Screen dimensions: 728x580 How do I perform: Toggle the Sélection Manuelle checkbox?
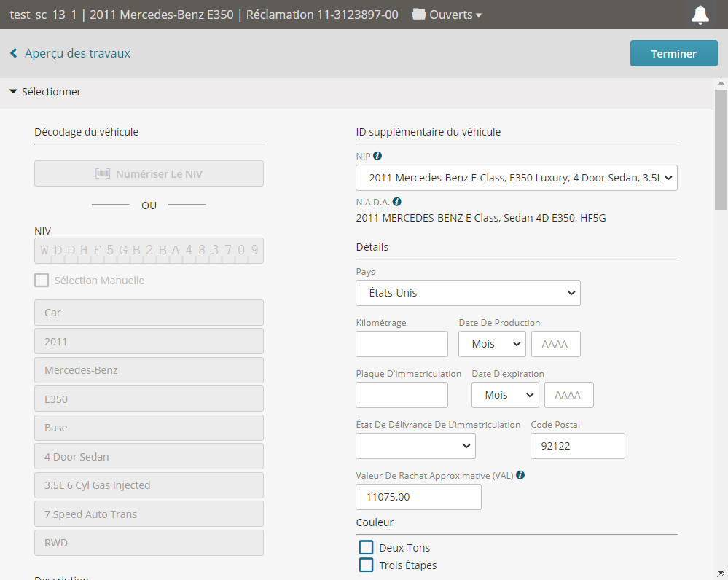(42, 280)
